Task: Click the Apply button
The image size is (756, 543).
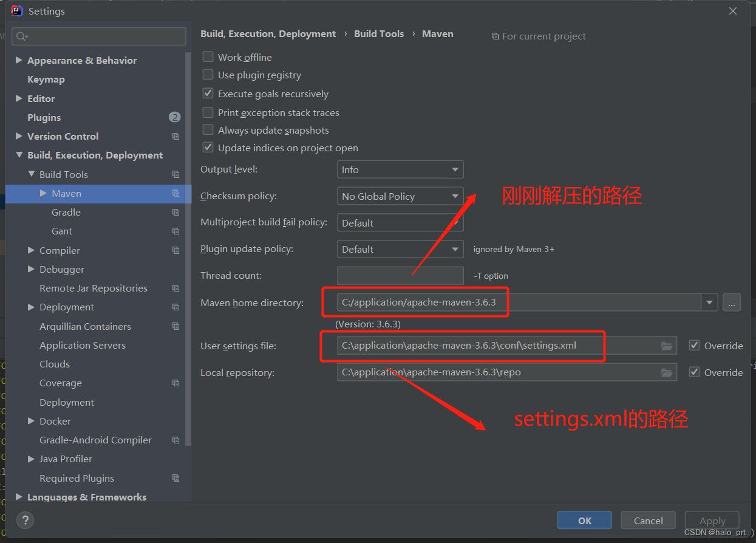Action: click(x=712, y=521)
